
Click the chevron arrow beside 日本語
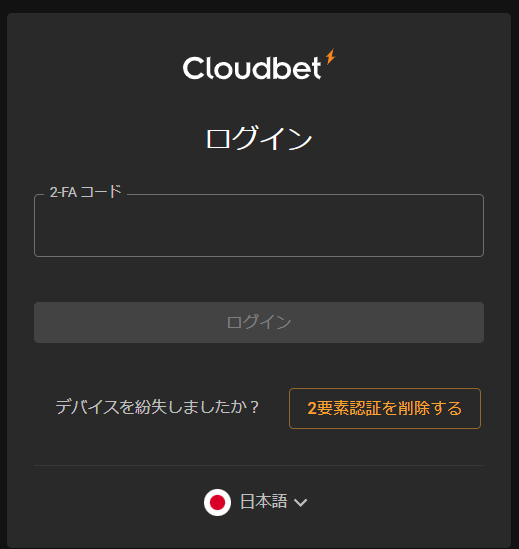(x=300, y=503)
